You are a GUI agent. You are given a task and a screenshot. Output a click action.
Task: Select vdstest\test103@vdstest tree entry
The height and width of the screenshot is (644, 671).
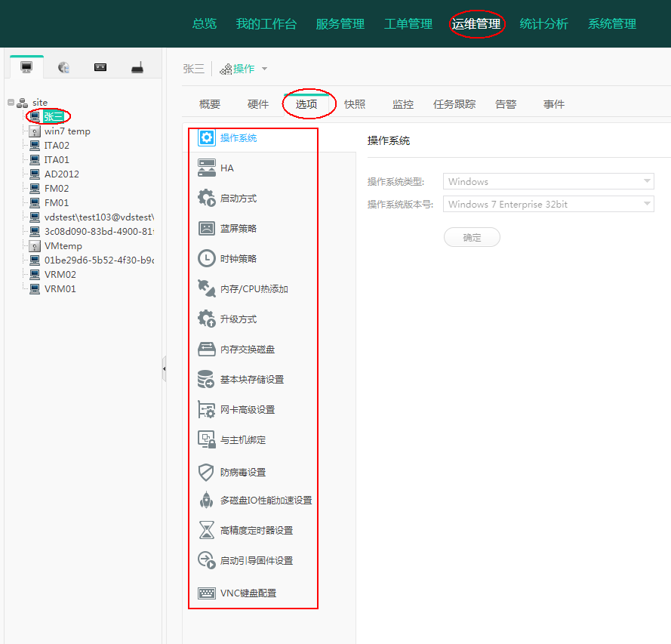click(100, 217)
